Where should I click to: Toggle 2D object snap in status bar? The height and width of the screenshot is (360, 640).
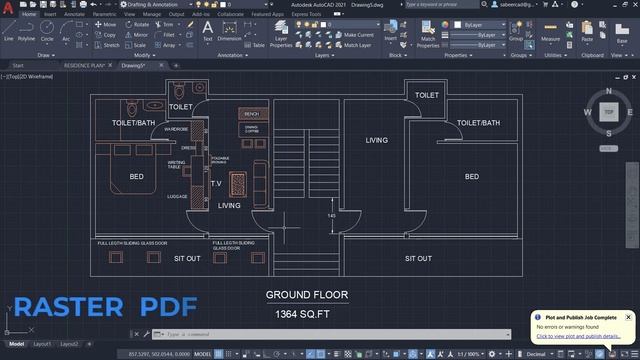(321, 354)
